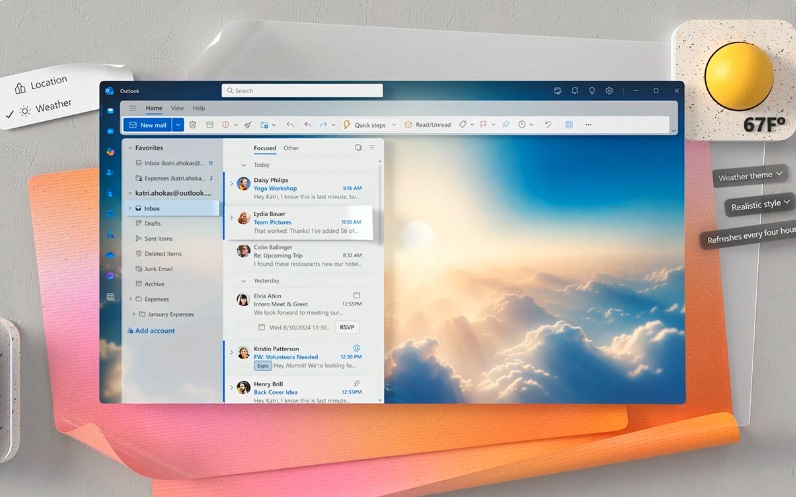Click the RSVP button on meeting invite
The height and width of the screenshot is (497, 796).
tap(347, 327)
